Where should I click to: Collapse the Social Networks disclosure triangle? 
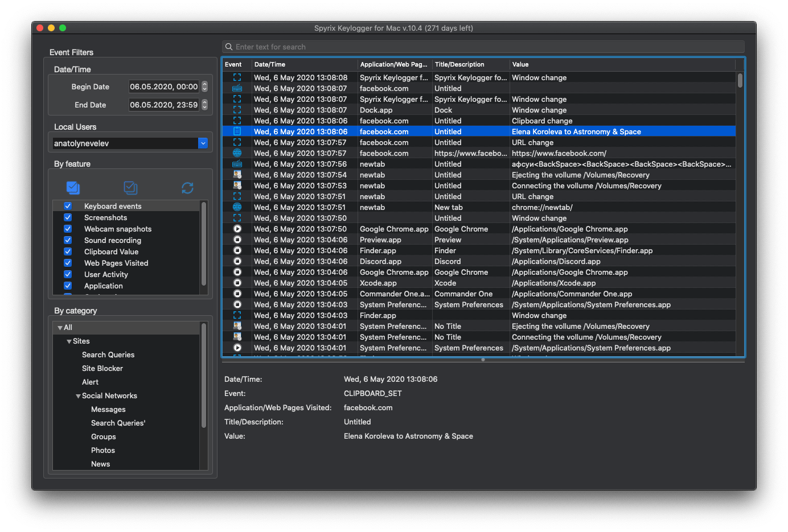click(78, 396)
